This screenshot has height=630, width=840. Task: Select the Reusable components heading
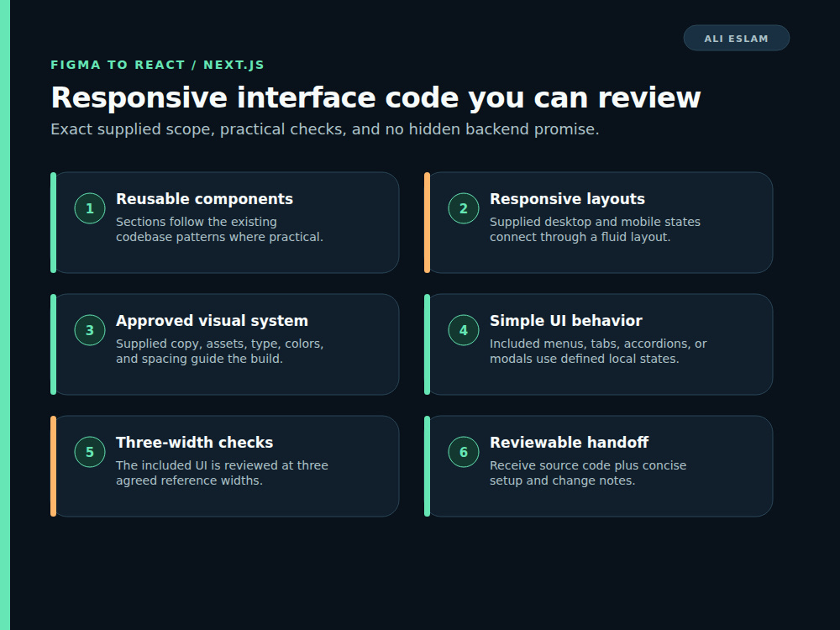205,199
